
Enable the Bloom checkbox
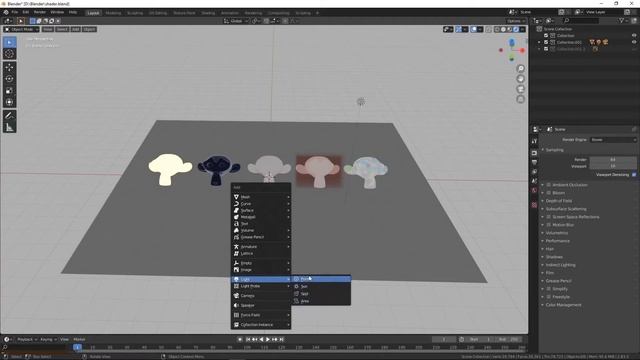(x=549, y=193)
